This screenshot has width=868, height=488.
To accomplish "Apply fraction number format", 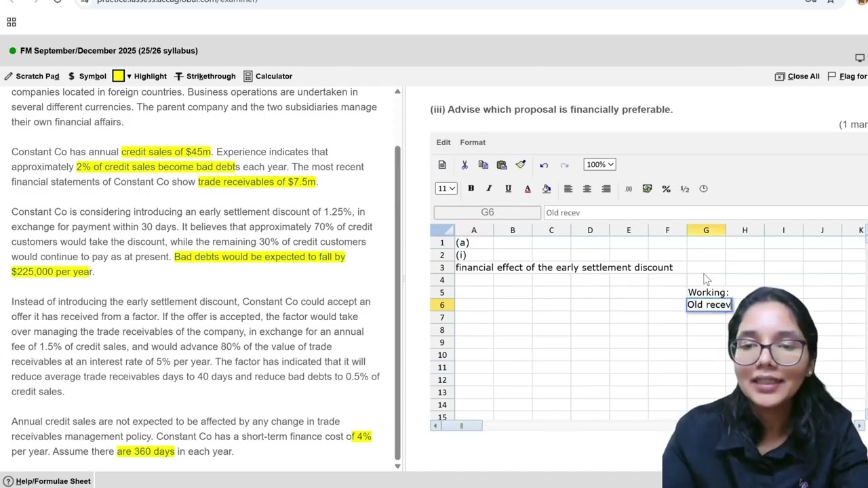I will [684, 188].
